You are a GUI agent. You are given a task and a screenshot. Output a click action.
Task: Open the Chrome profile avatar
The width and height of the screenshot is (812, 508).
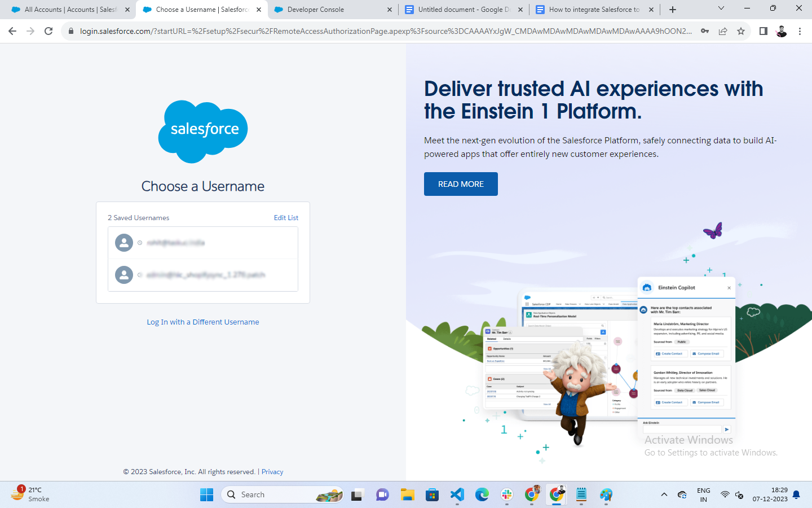click(782, 31)
